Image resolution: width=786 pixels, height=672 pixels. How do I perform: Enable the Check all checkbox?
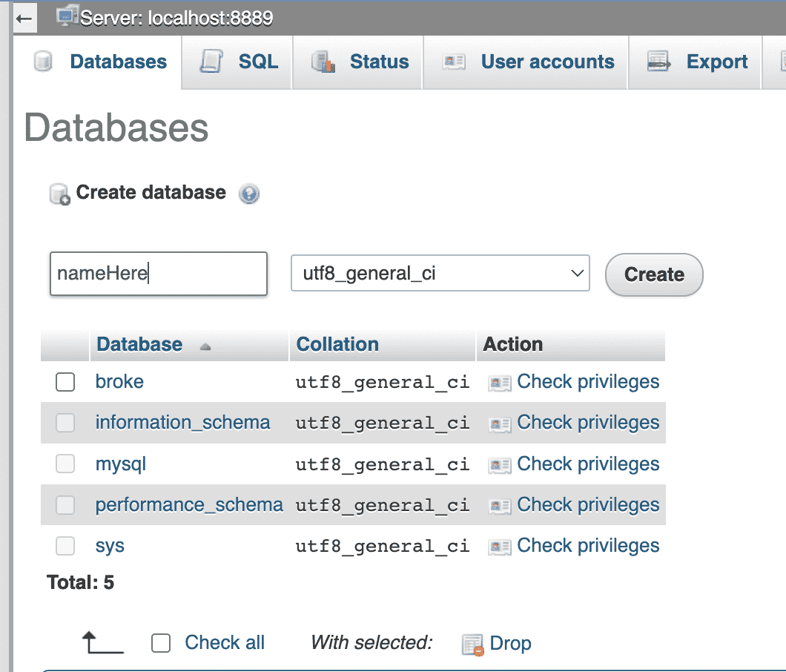coord(161,643)
